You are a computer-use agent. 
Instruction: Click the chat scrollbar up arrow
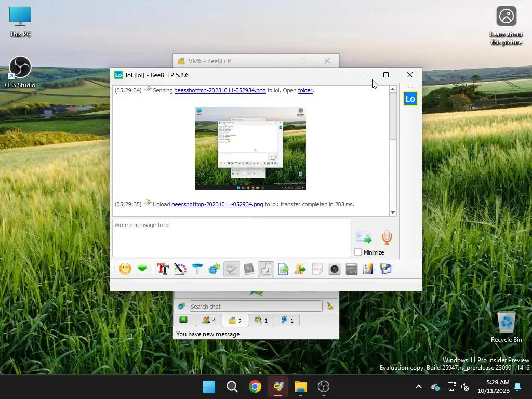click(393, 89)
